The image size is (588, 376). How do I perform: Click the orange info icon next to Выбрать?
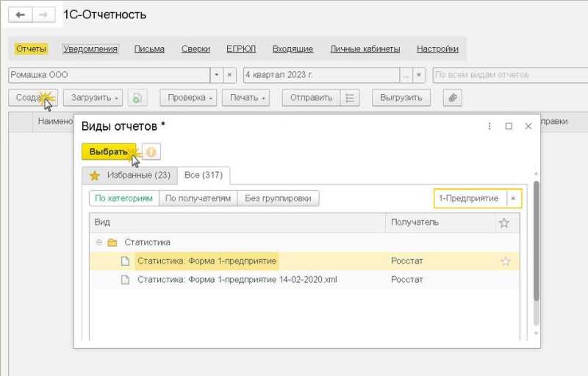[x=151, y=152]
